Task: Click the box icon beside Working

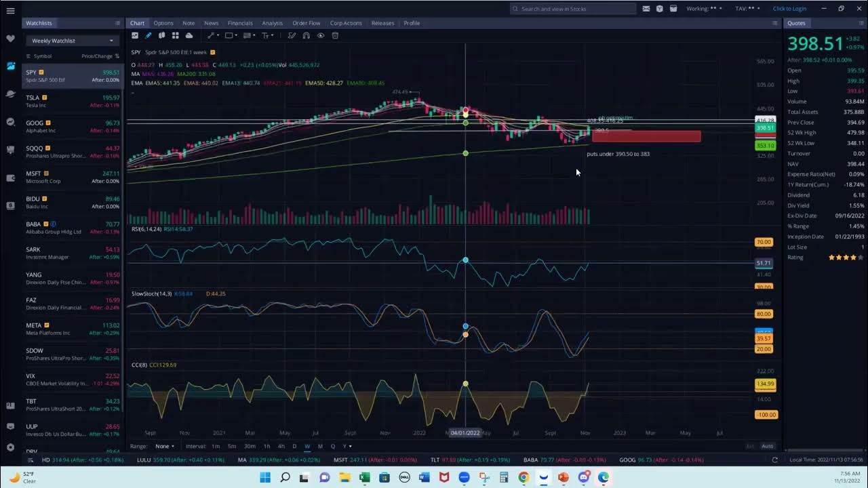Action: click(x=673, y=9)
